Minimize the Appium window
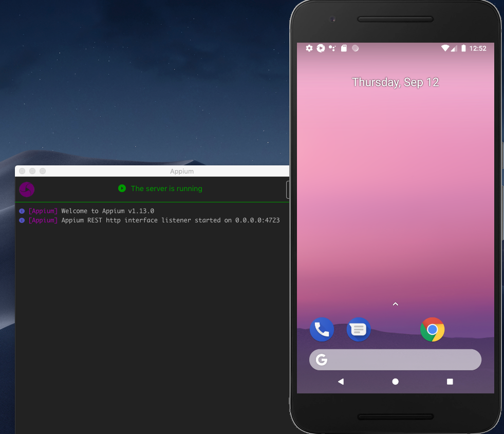504x434 pixels. pyautogui.click(x=32, y=171)
